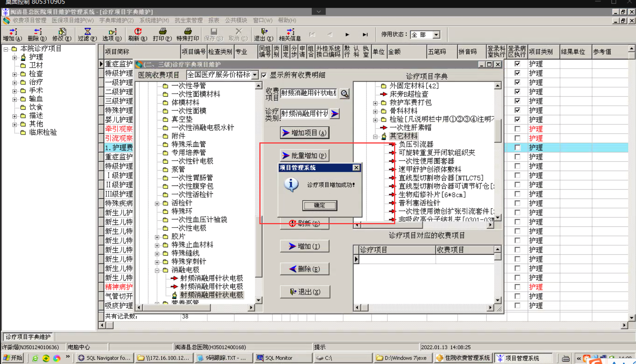This screenshot has height=364, width=636.
Task: Select the 床旁B超检查 tree entry
Action: pos(409,94)
